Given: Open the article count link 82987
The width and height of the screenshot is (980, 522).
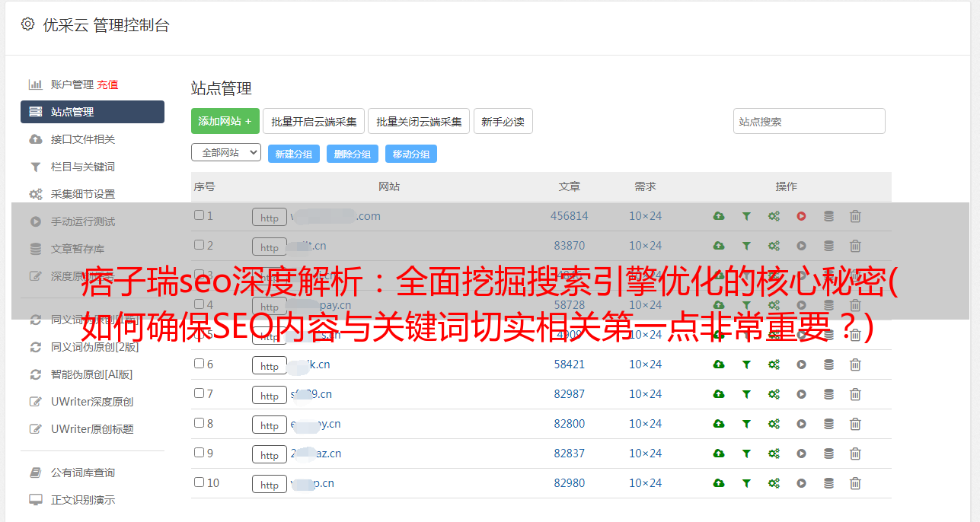Looking at the screenshot, I should pyautogui.click(x=570, y=394).
